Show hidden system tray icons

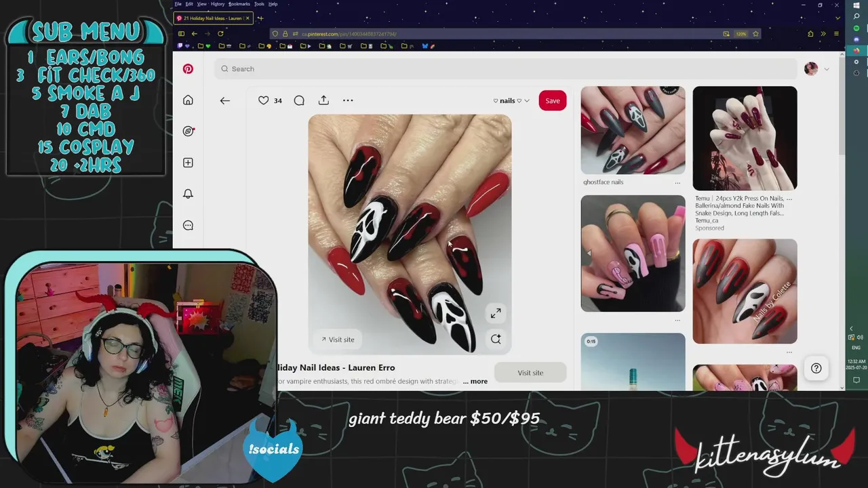tap(852, 329)
